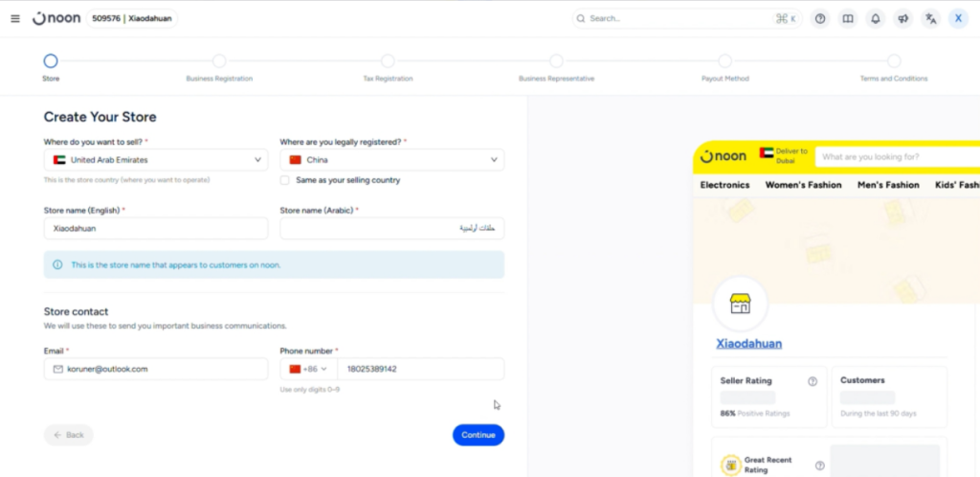Click the Store name (Arabic) field
The image size is (980, 477).
391,228
